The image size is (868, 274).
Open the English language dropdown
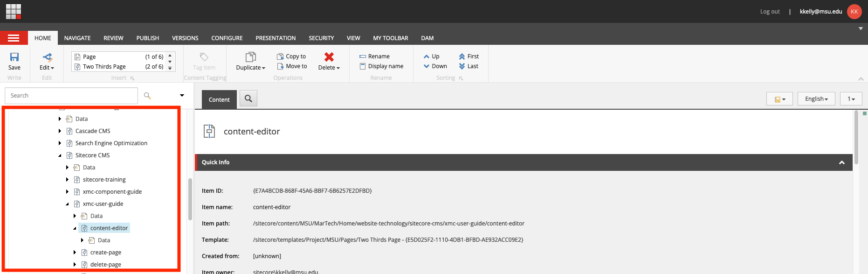(816, 99)
